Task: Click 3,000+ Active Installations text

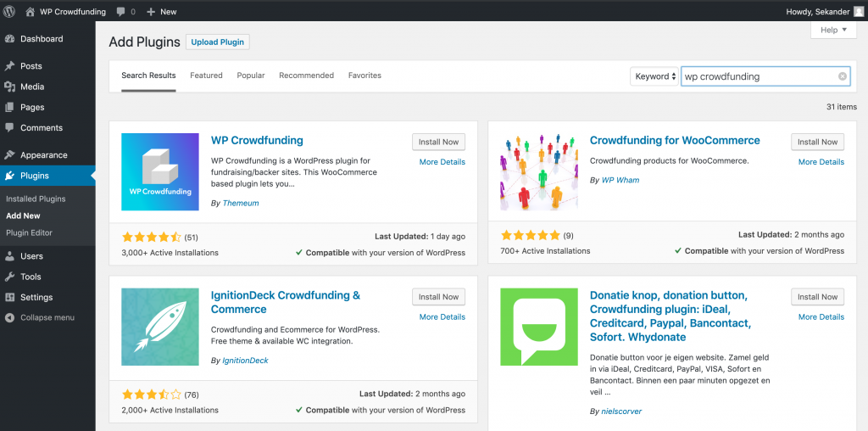Action: (x=170, y=253)
